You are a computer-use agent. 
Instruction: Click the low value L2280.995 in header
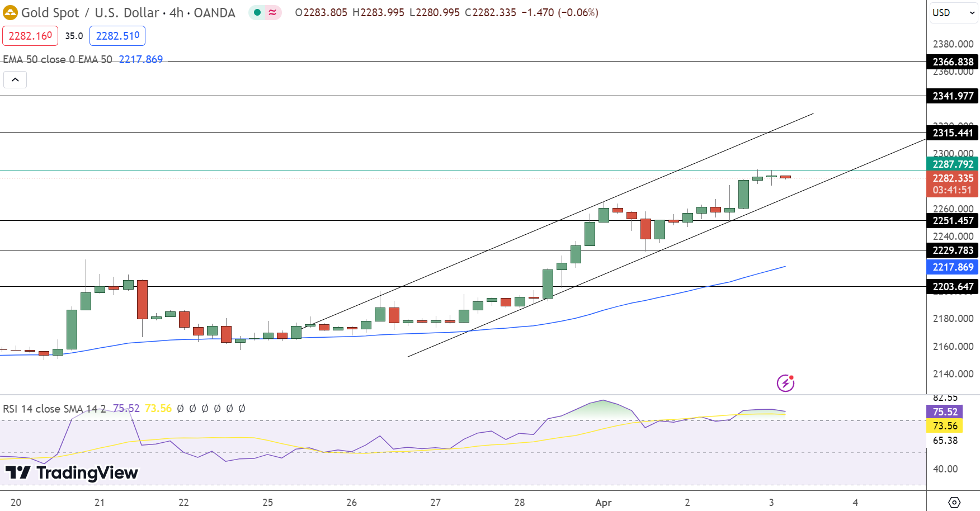(435, 12)
